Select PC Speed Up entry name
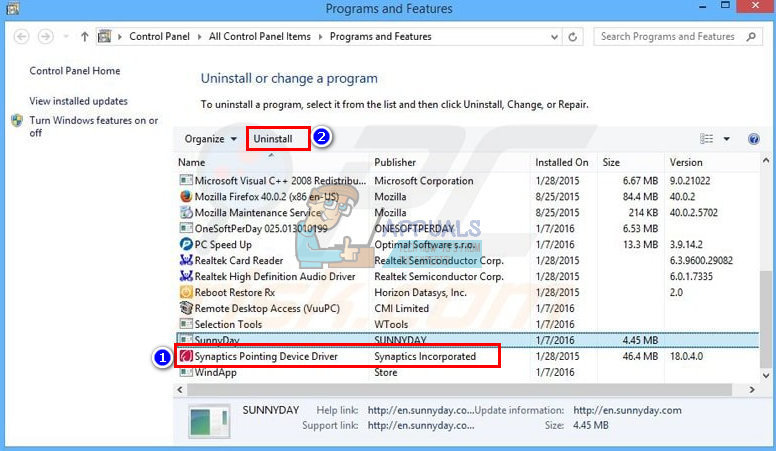776x451 pixels. (x=223, y=245)
